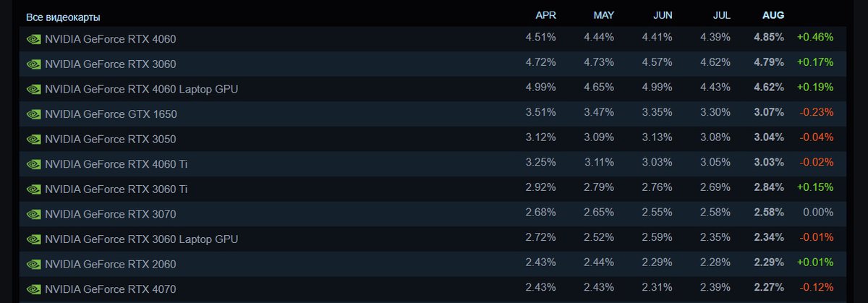Click the JUN column header
Screen dimensions: 868x303
[x=662, y=15]
